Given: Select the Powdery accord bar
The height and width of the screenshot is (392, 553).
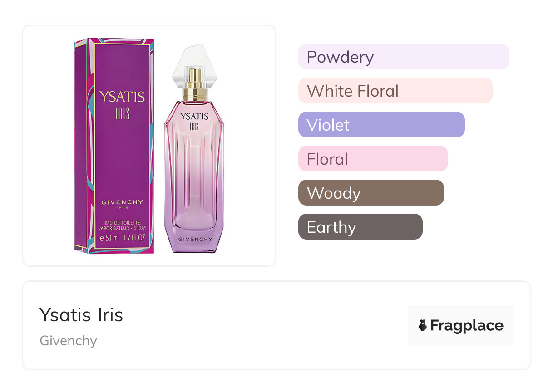Looking at the screenshot, I should 404,57.
